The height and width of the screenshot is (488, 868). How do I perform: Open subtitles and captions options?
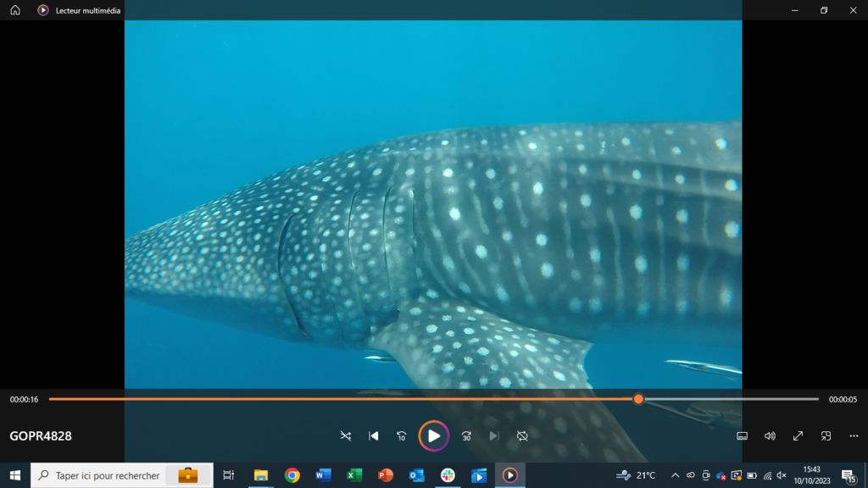[x=743, y=436]
